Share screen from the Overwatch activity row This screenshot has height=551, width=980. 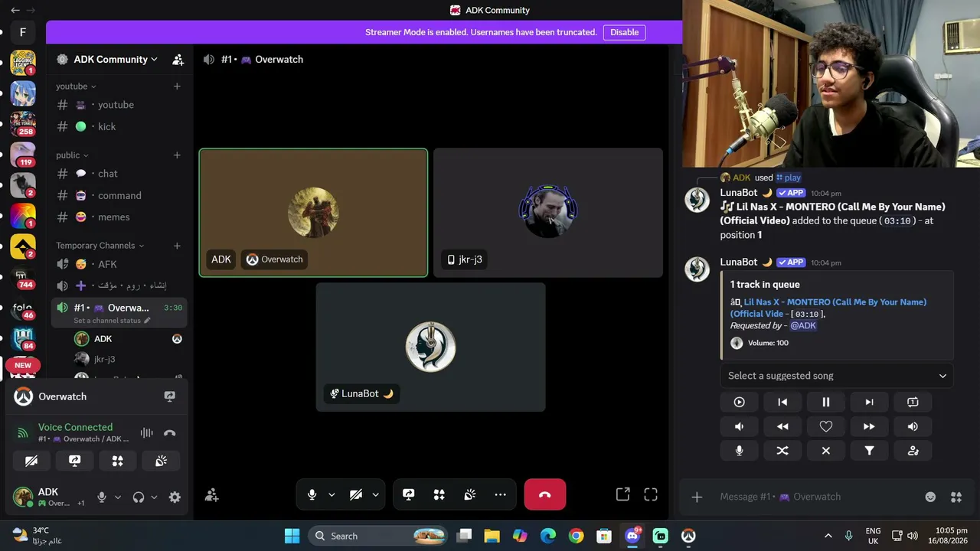tap(169, 396)
